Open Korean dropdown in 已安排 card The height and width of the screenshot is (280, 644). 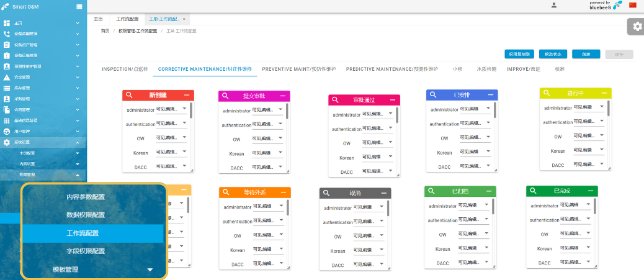(x=475, y=152)
